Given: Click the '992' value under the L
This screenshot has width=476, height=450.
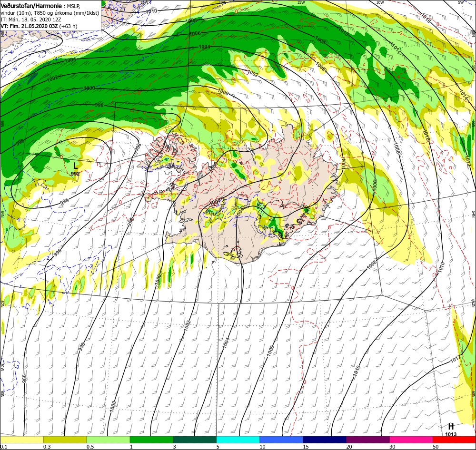Looking at the screenshot, I should click(75, 174).
